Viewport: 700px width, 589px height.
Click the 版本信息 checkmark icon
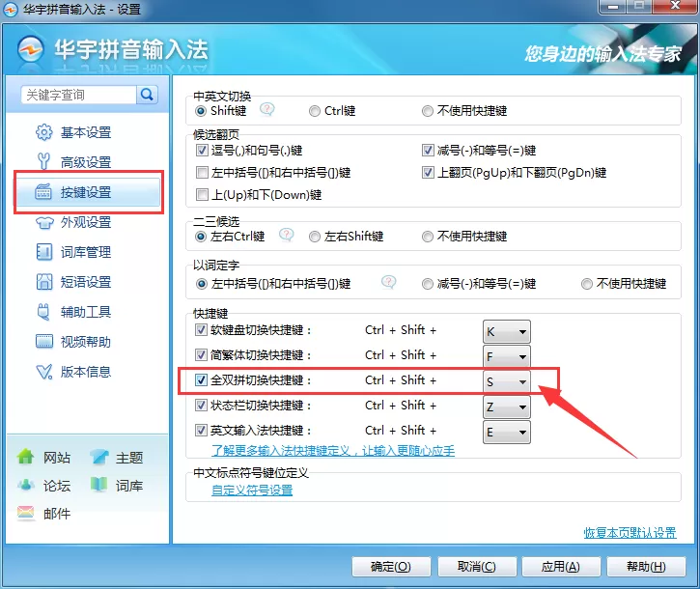click(43, 372)
